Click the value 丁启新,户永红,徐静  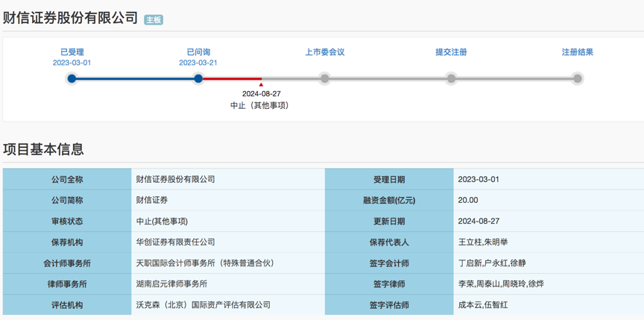[x=493, y=263]
